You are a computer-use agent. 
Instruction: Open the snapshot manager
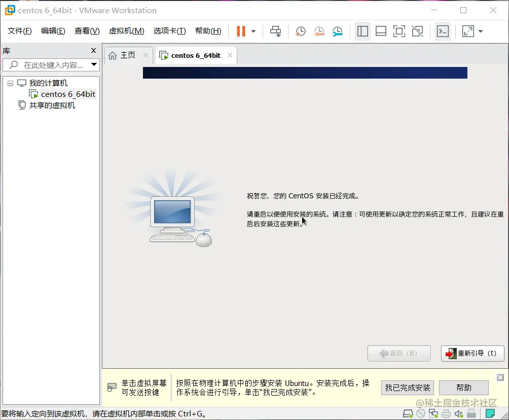[x=338, y=31]
